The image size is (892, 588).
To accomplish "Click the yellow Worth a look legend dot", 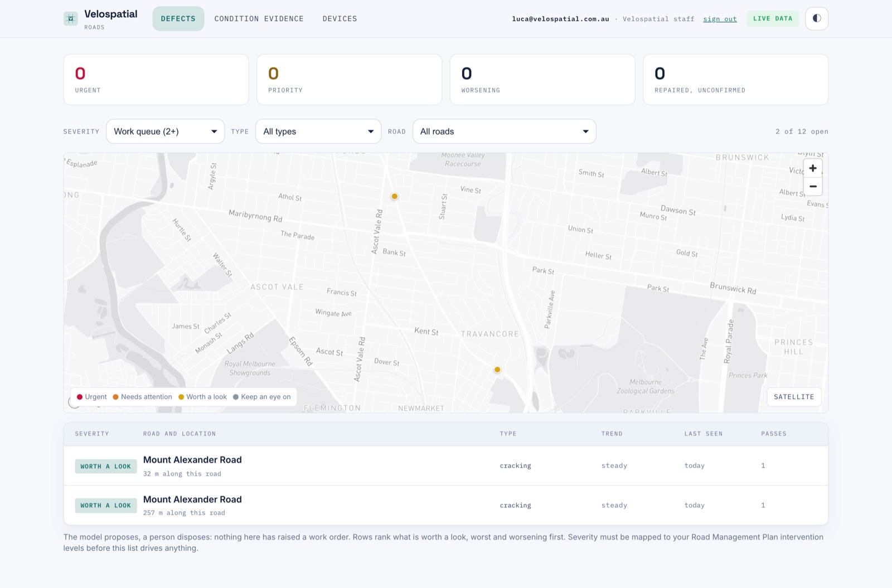I will pos(181,397).
